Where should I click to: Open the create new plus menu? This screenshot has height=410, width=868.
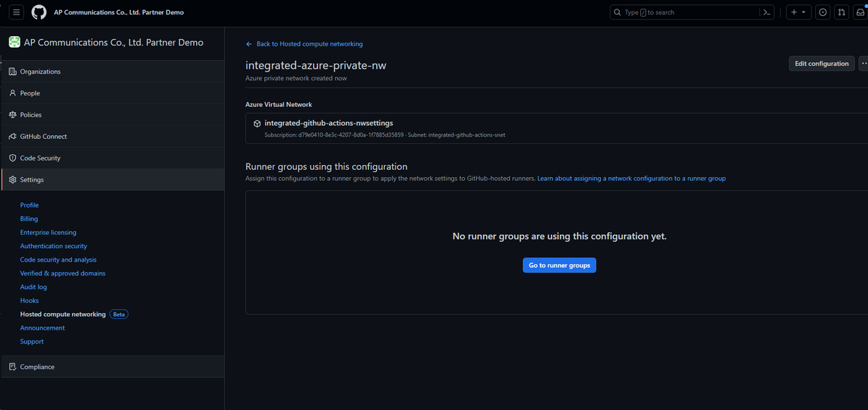coord(798,12)
